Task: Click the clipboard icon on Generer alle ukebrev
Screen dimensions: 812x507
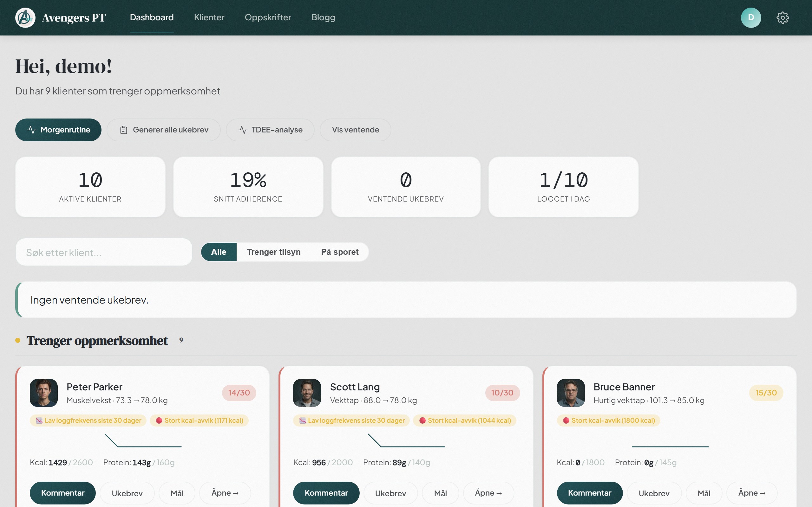Action: (124, 130)
